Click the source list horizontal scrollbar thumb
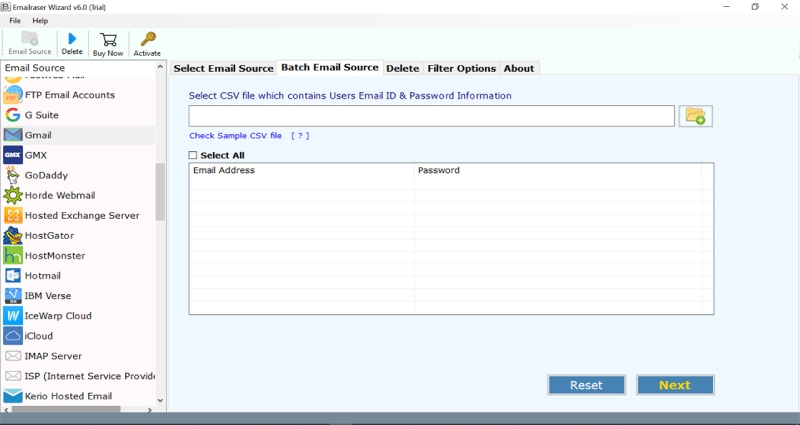 66,410
